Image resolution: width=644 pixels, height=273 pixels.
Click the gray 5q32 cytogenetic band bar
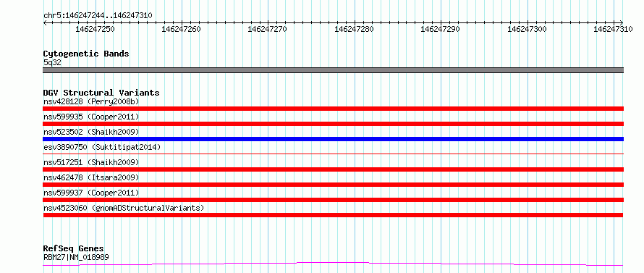coord(333,70)
